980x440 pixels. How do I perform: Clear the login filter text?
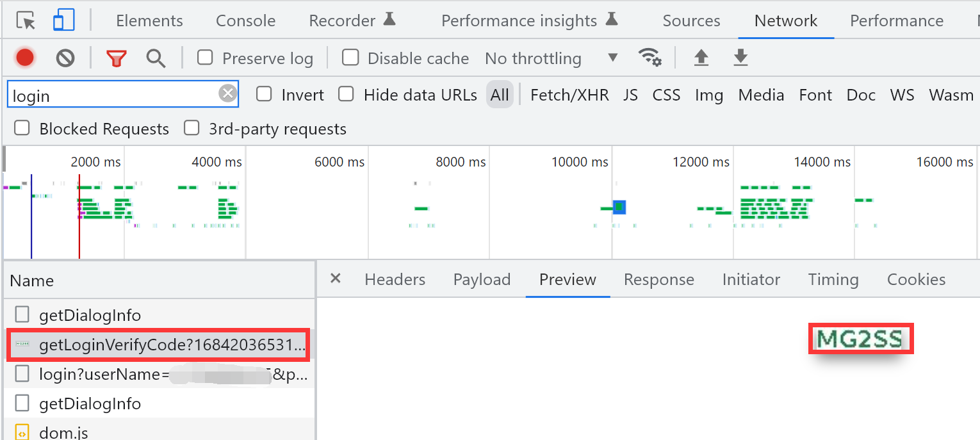click(227, 94)
